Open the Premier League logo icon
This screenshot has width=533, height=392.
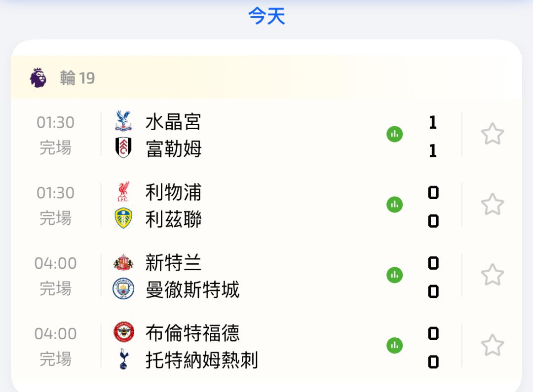coord(38,78)
